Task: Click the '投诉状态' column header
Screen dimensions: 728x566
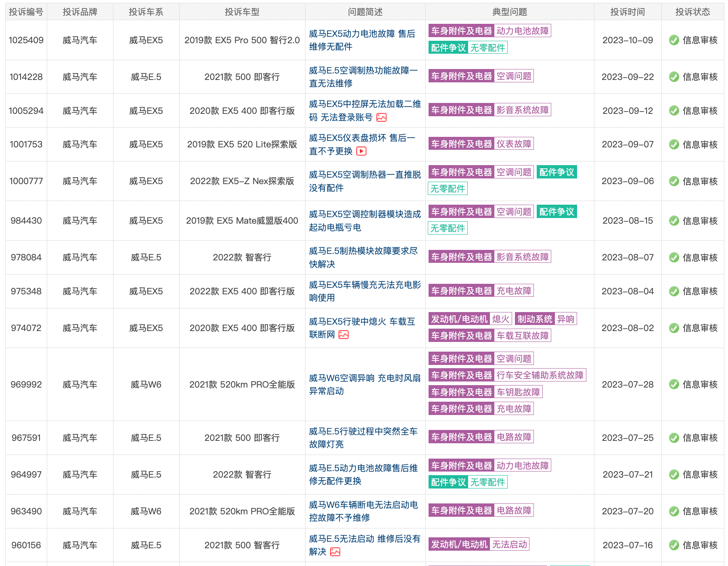Action: (x=692, y=12)
